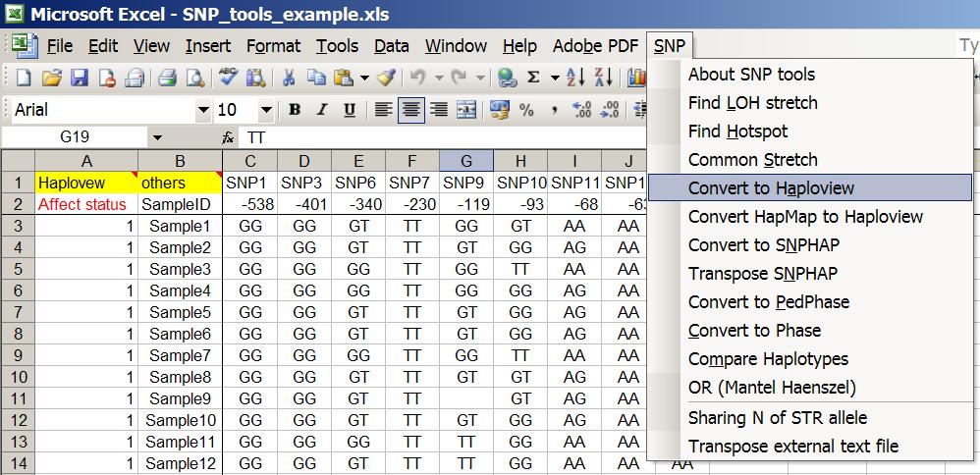The width and height of the screenshot is (980, 475).
Task: Click the fx Insert Function icon
Action: click(x=228, y=137)
